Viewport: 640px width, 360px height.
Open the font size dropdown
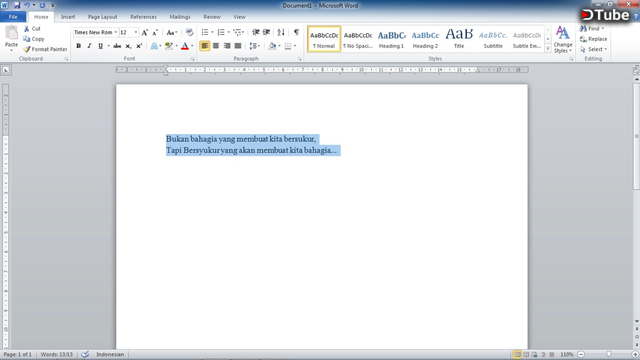(x=136, y=32)
